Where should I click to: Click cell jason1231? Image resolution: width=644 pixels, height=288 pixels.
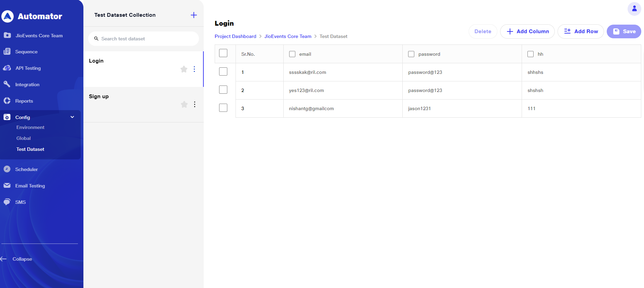click(x=462, y=108)
